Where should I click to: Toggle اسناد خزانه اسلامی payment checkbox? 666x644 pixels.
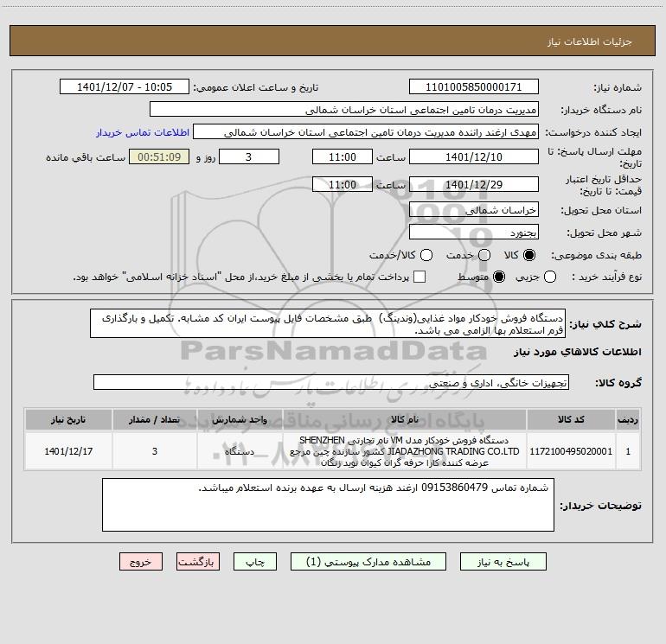tap(419, 277)
